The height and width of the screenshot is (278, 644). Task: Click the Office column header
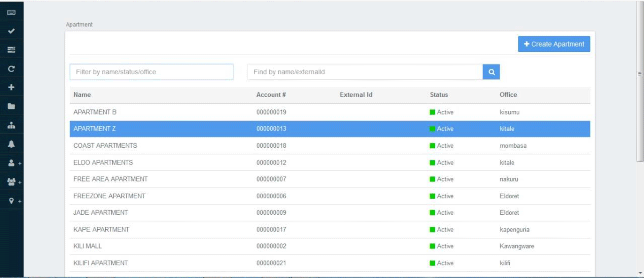[508, 95]
